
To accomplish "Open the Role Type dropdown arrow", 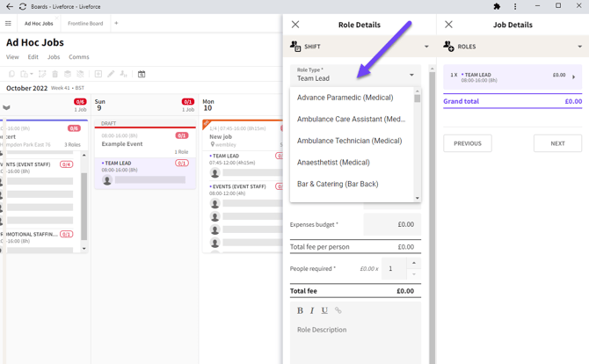I will click(x=411, y=75).
